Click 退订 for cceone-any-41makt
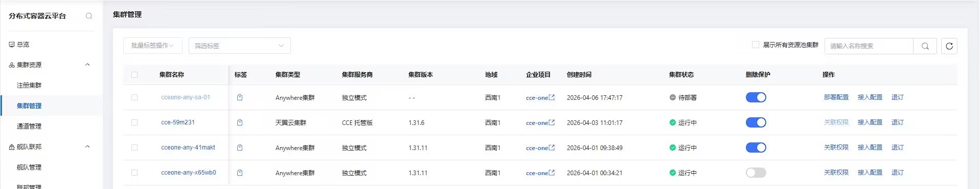 pos(897,148)
